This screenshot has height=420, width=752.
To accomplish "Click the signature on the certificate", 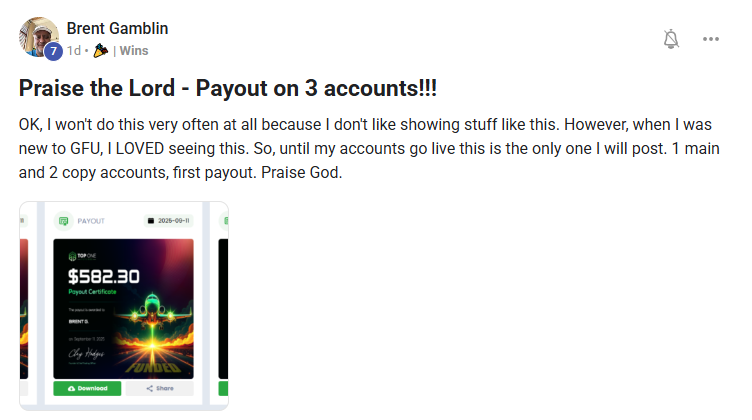I will (86, 354).
